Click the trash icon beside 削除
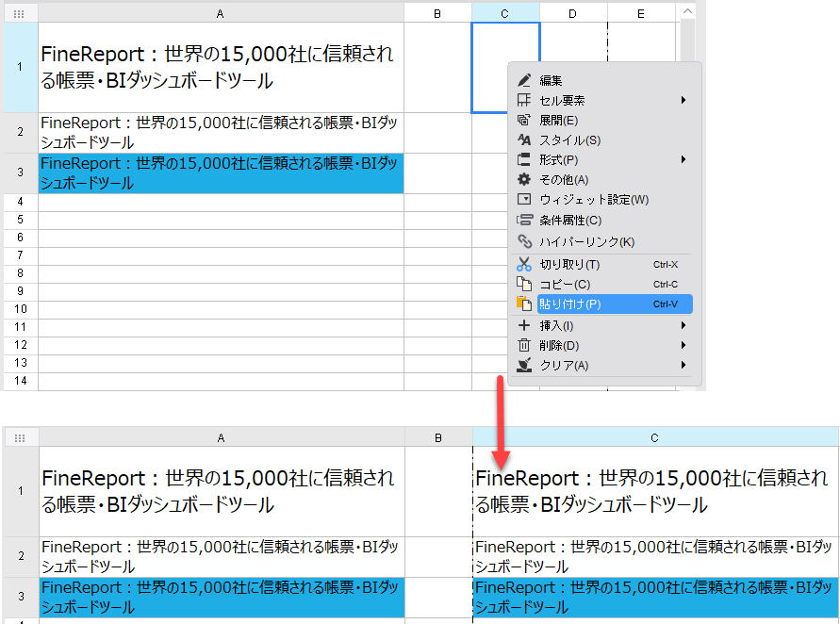Viewport: 840px width, 624px height. [524, 346]
